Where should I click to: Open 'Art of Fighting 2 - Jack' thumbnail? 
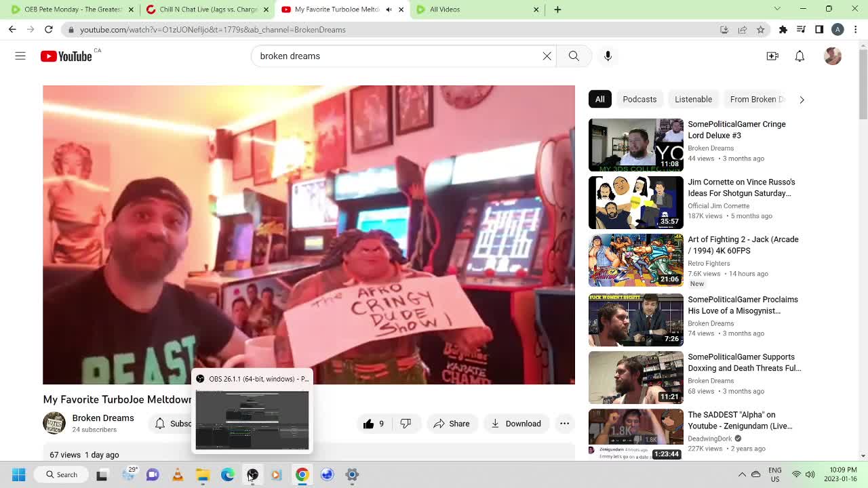636,260
